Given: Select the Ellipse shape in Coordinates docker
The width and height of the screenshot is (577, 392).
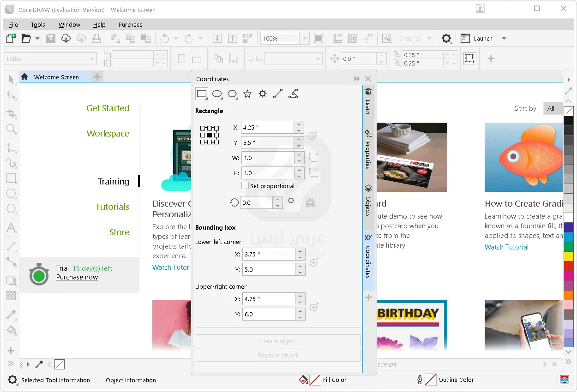Looking at the screenshot, I should [x=217, y=94].
